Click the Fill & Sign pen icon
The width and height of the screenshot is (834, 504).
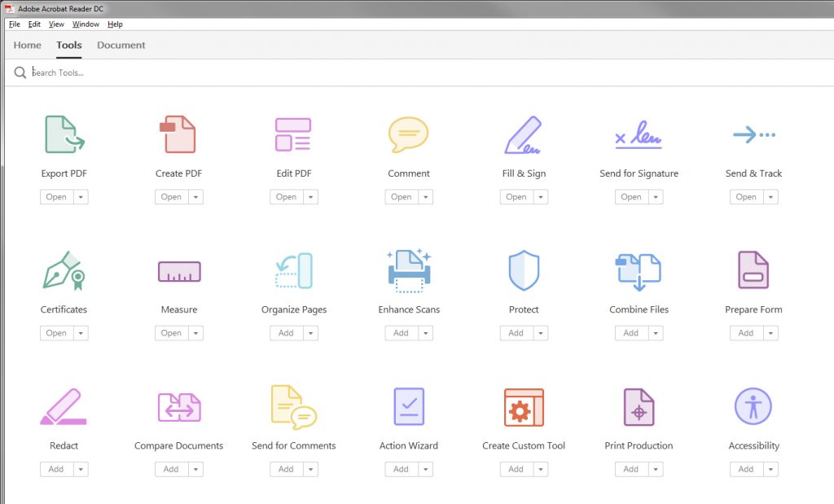[x=523, y=135]
